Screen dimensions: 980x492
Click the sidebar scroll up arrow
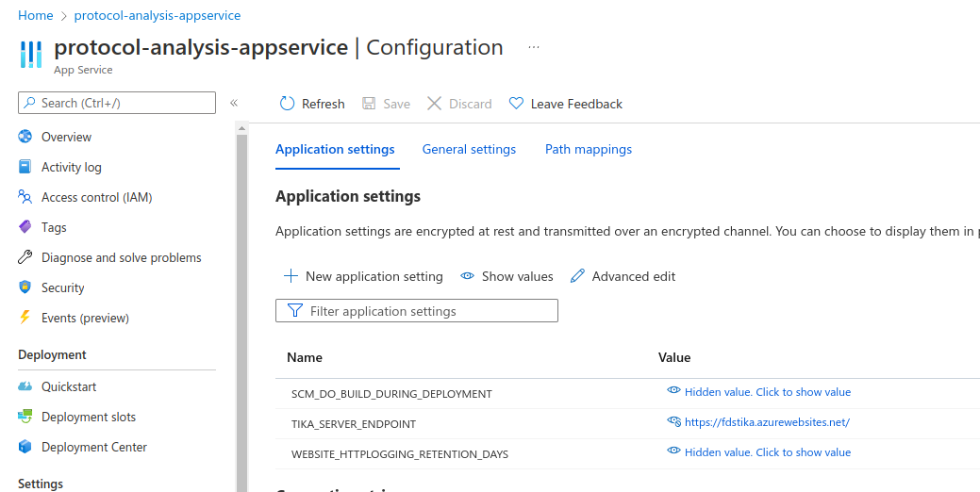tap(241, 128)
